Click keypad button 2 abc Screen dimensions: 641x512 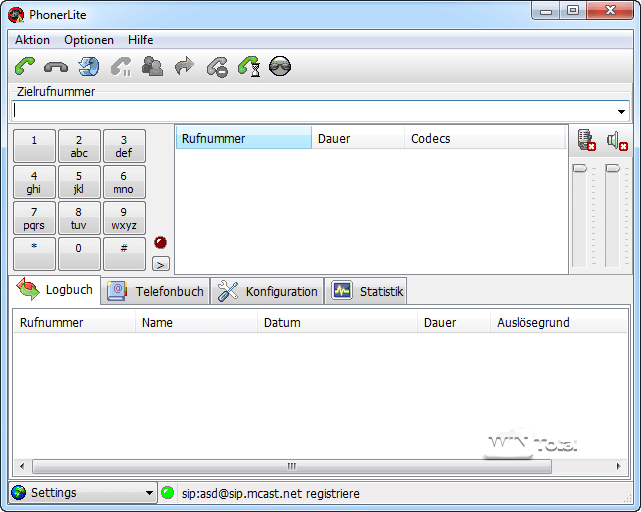[x=79, y=146]
